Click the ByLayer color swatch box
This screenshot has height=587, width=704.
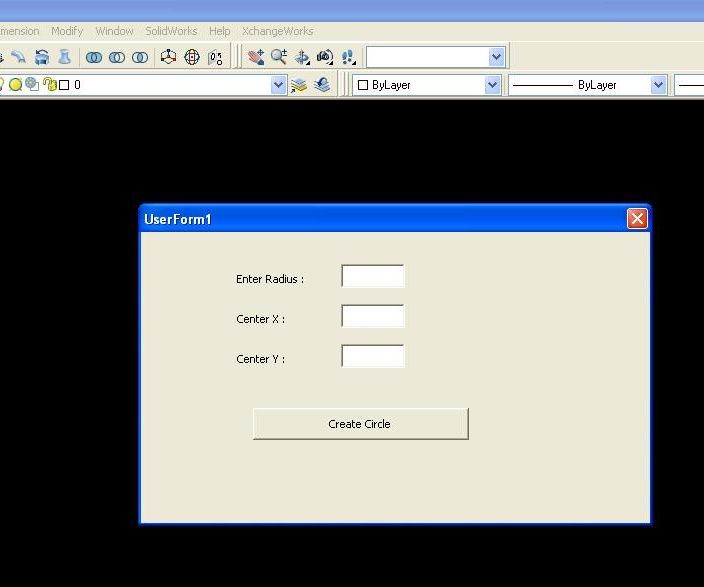pyautogui.click(x=363, y=85)
